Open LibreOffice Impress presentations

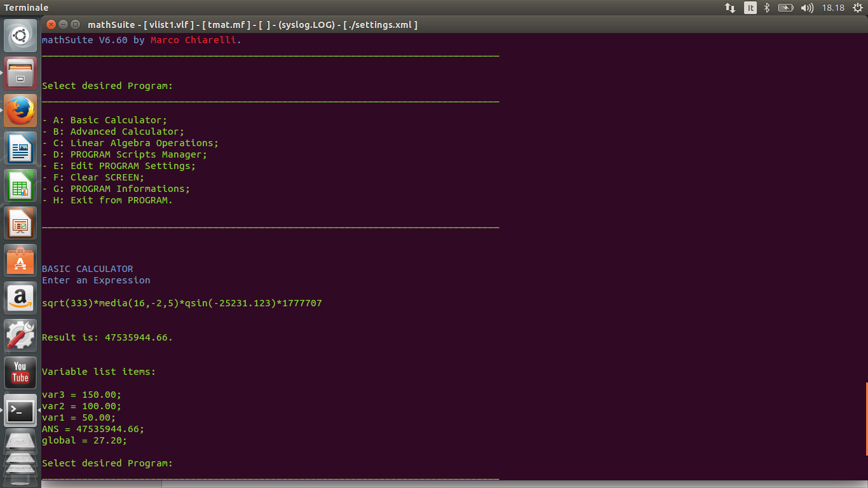20,224
